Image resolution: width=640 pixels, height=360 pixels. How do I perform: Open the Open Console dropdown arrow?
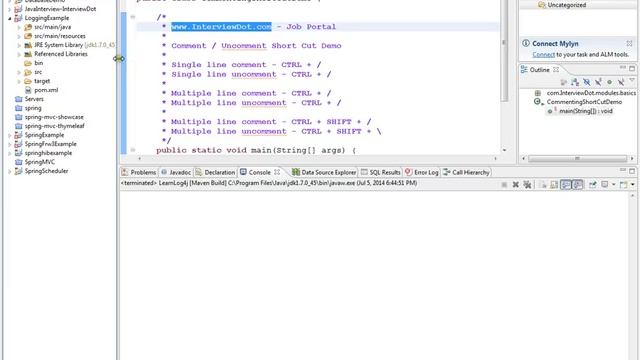[633, 184]
